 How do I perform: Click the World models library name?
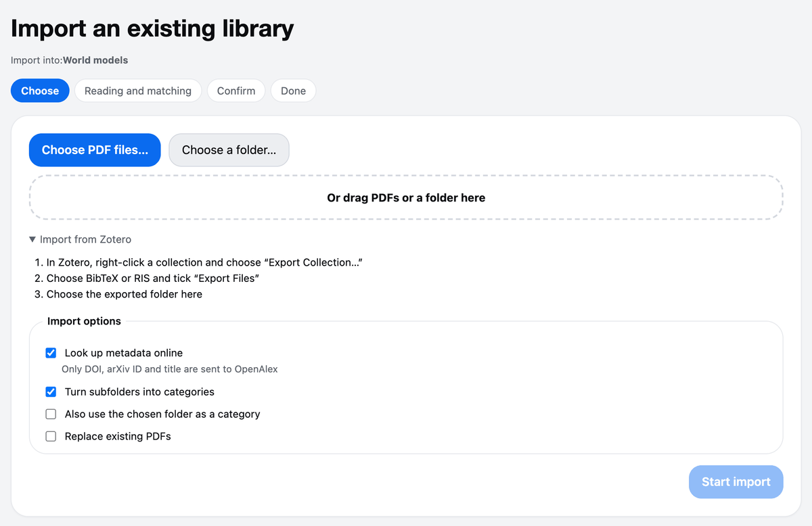(x=95, y=60)
